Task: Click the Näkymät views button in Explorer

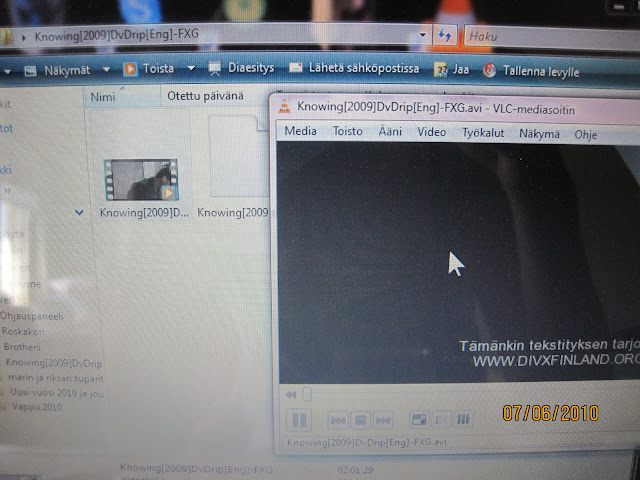Action: coord(57,71)
